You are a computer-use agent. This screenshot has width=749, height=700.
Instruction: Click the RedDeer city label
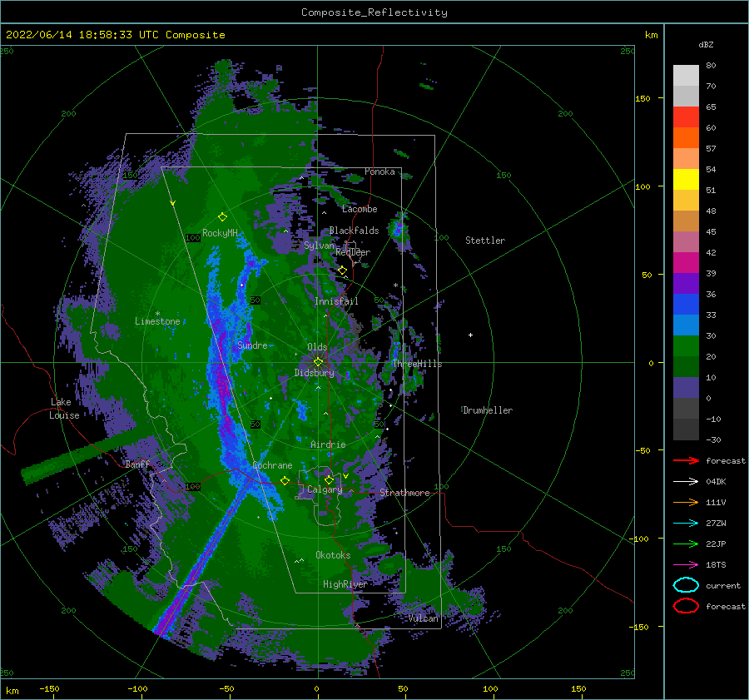tap(353, 252)
